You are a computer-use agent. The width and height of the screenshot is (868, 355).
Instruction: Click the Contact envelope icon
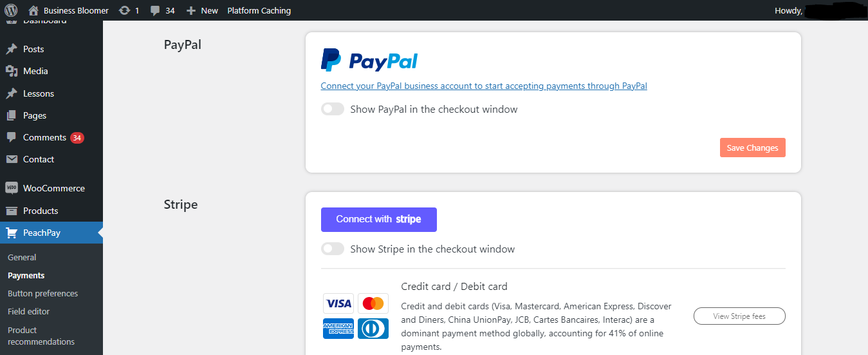pos(12,159)
